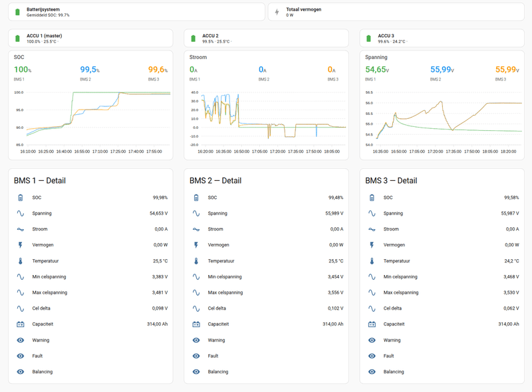This screenshot has width=532, height=392.
Task: Select the 55,99 V BMS 3 voltage reading
Action: (x=508, y=70)
